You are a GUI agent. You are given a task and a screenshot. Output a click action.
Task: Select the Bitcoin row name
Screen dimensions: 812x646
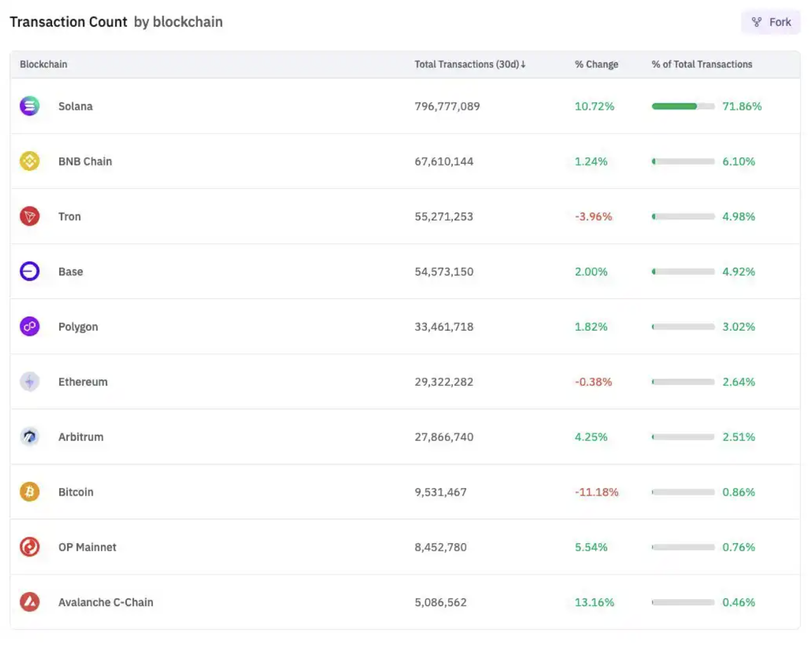pyautogui.click(x=75, y=492)
